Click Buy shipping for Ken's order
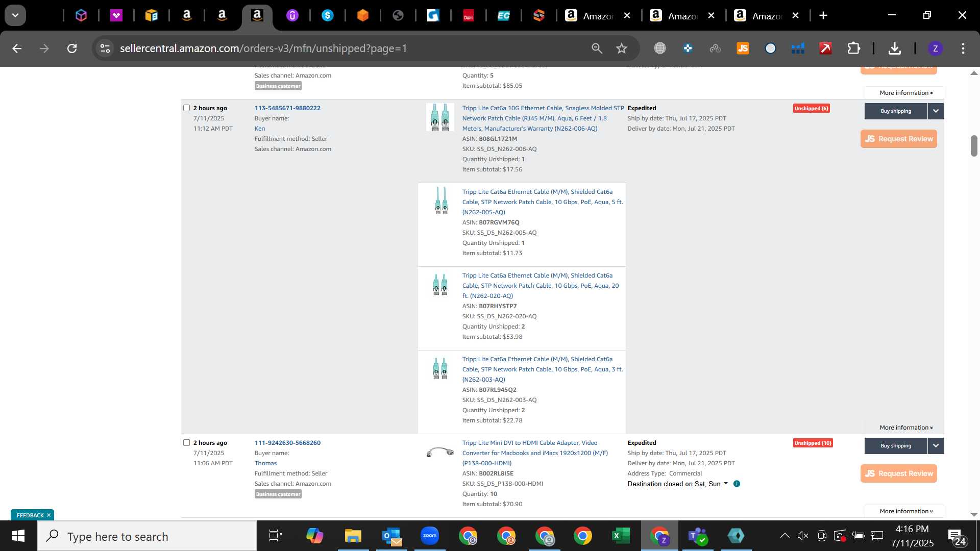 (896, 111)
